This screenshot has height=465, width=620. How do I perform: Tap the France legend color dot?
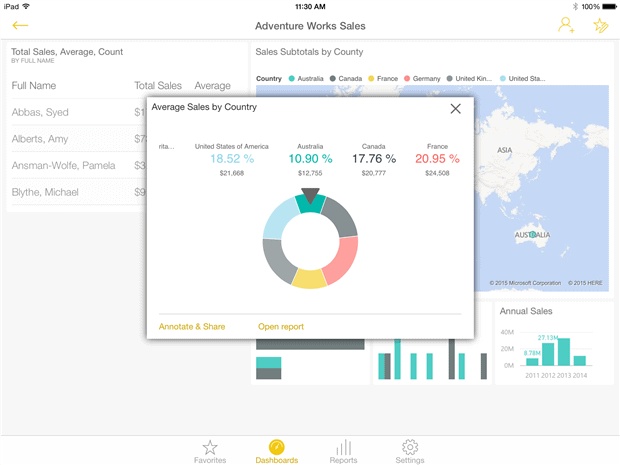point(371,78)
